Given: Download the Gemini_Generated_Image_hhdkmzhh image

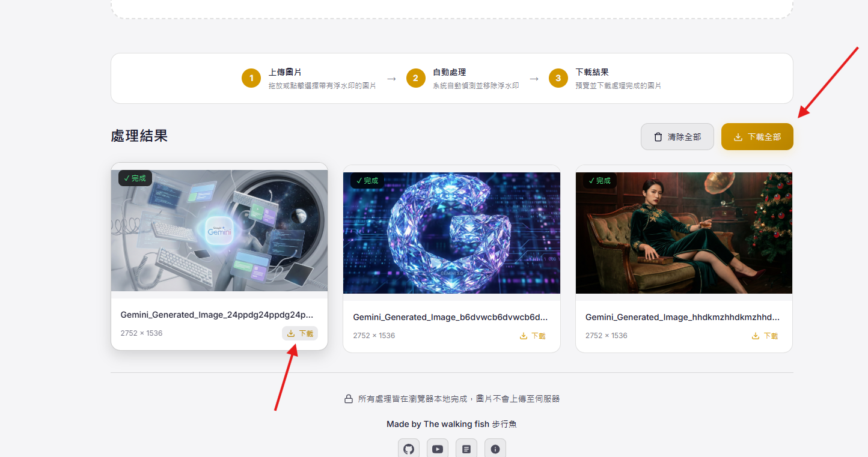Looking at the screenshot, I should [765, 336].
